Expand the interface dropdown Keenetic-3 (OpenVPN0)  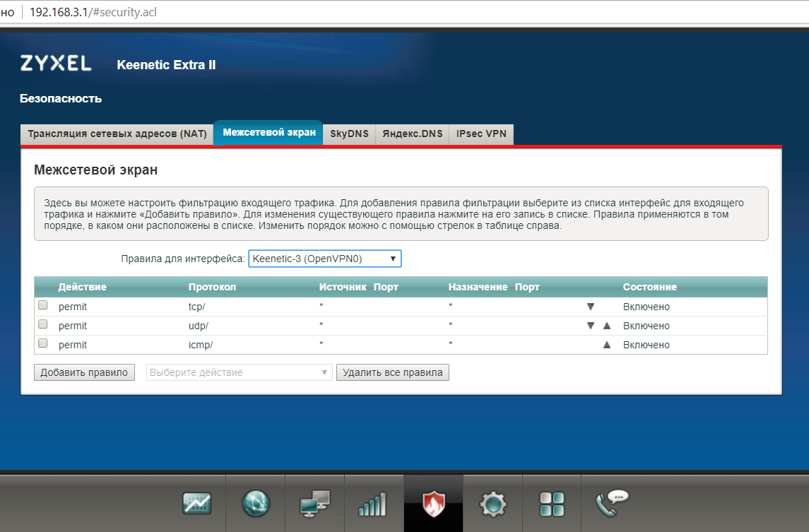click(324, 259)
